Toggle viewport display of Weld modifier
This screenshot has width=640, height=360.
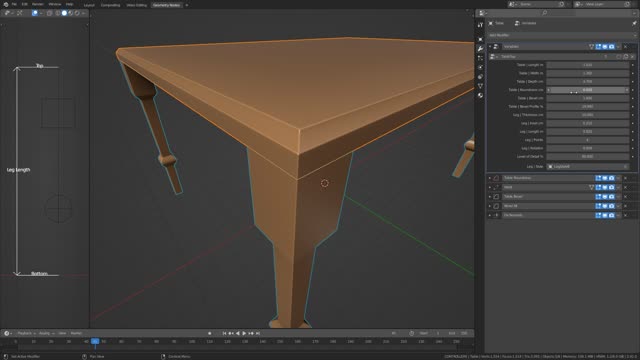click(x=605, y=187)
